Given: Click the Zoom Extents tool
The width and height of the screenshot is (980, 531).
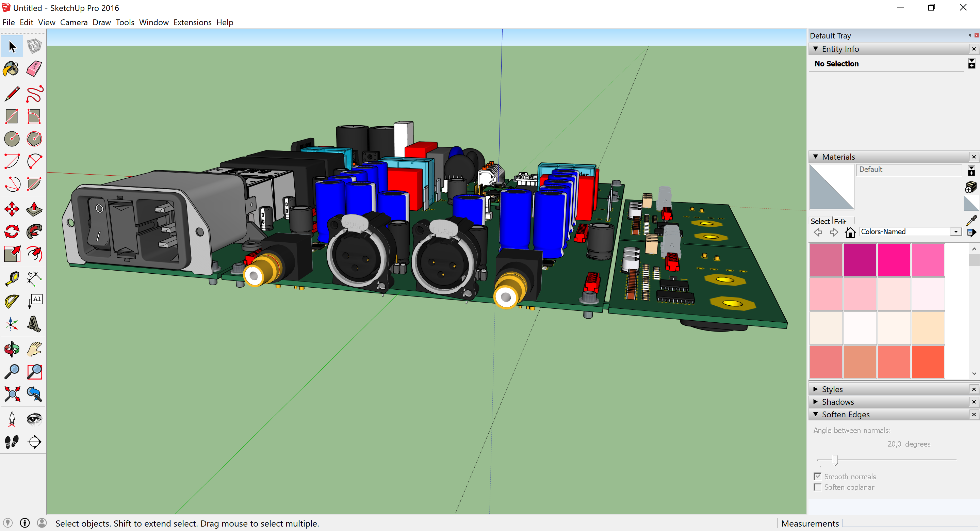Looking at the screenshot, I should [x=12, y=394].
